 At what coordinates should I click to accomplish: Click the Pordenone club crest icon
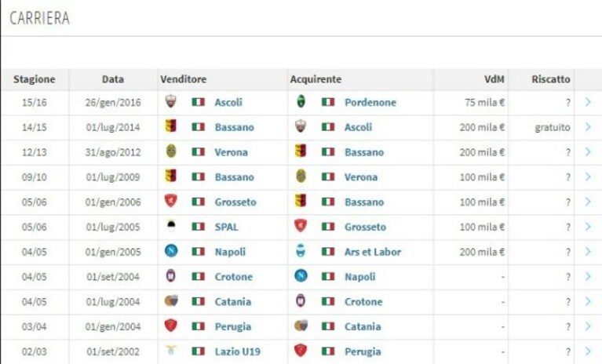click(x=301, y=101)
